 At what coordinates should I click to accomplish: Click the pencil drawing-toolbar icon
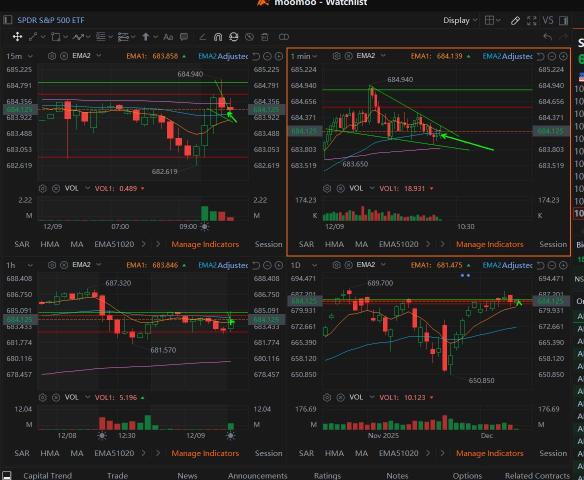tap(515, 20)
